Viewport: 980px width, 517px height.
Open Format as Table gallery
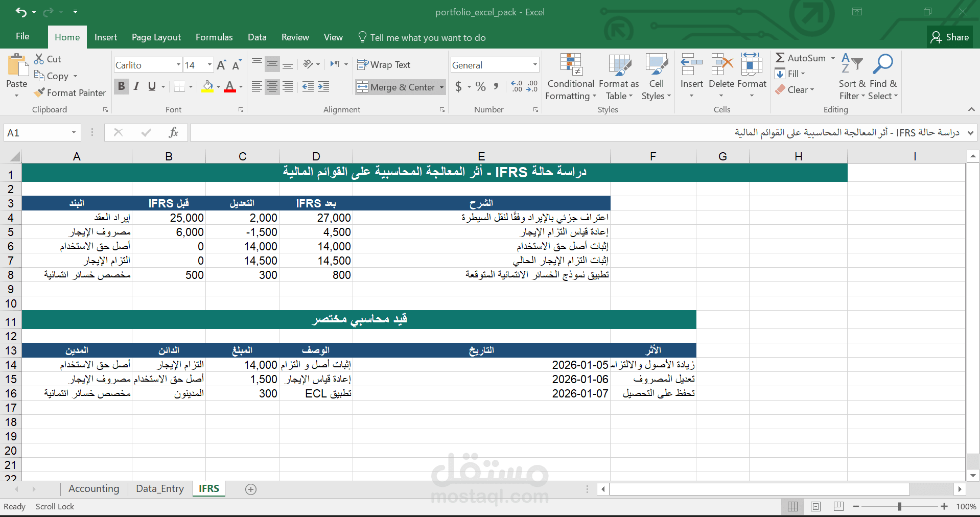619,77
